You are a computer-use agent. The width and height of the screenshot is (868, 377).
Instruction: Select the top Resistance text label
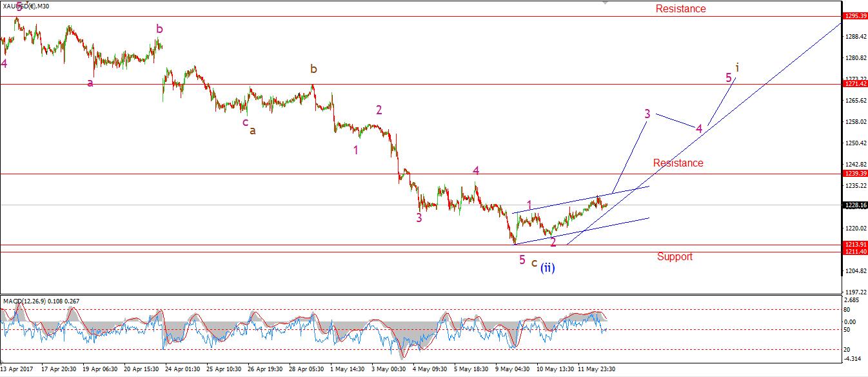(680, 8)
